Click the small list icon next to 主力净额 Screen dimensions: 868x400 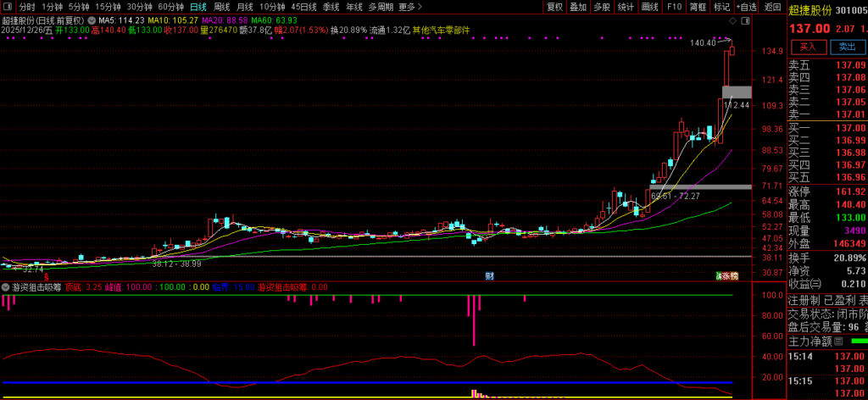[839, 342]
